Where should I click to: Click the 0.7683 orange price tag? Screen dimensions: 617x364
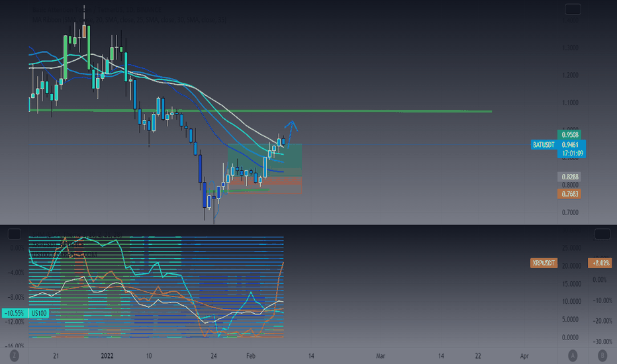(x=569, y=194)
